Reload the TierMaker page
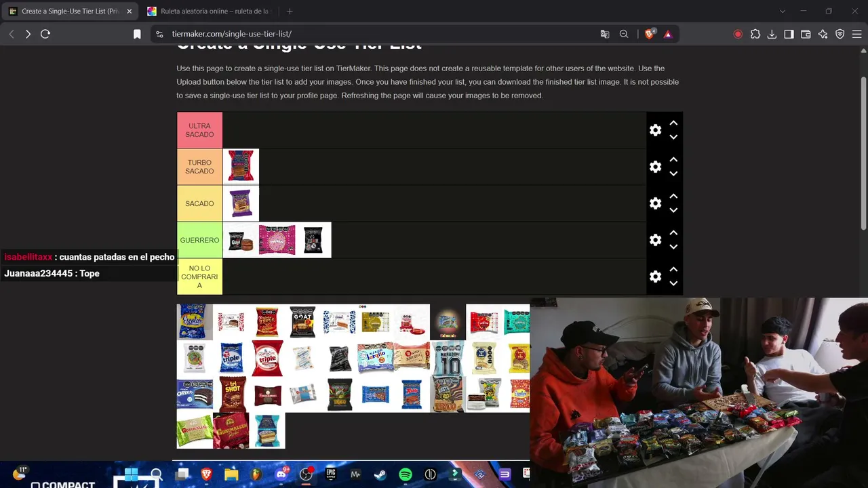 point(45,34)
